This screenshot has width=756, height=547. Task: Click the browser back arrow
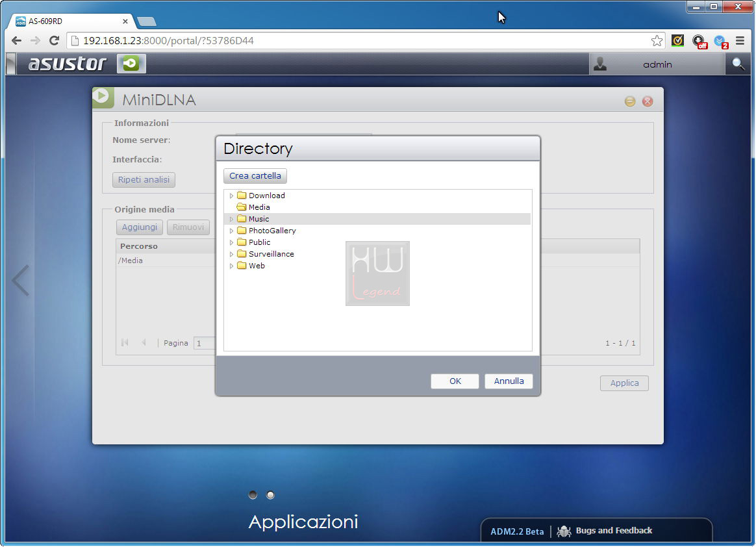[x=16, y=40]
